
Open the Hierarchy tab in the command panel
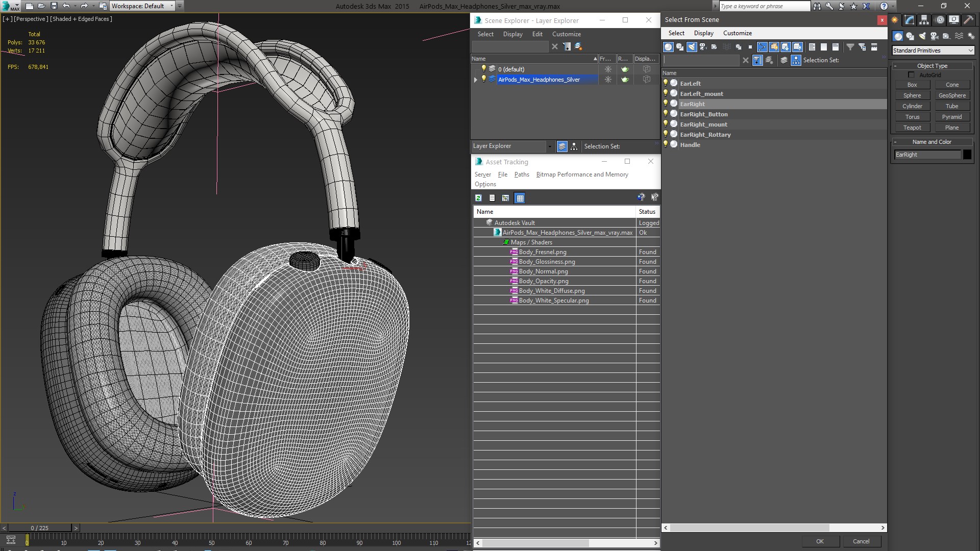point(924,20)
